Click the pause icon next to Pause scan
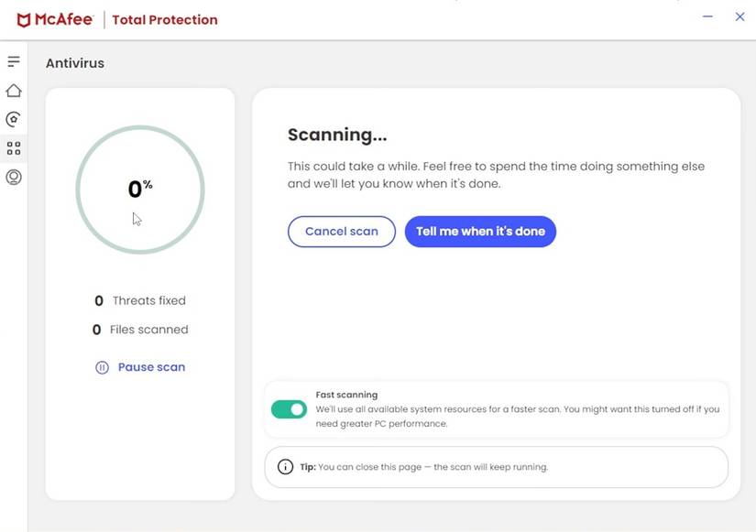Viewport: 756px width, 532px height. [101, 366]
